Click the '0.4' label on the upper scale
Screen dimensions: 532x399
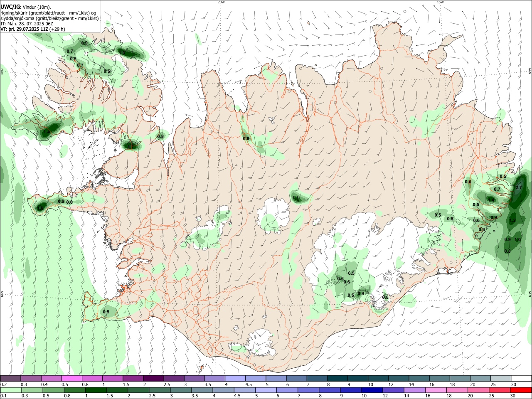coord(44,384)
